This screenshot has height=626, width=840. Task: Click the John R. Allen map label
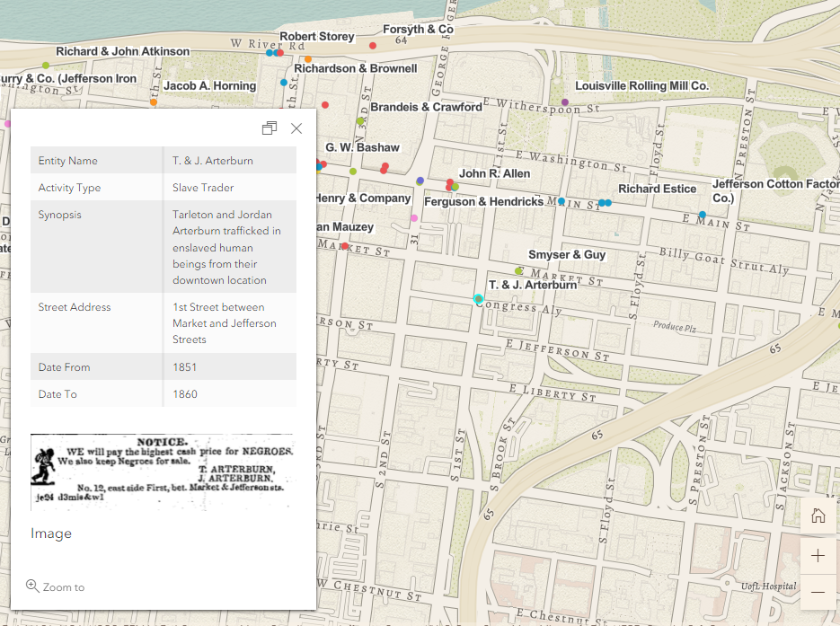[494, 173]
